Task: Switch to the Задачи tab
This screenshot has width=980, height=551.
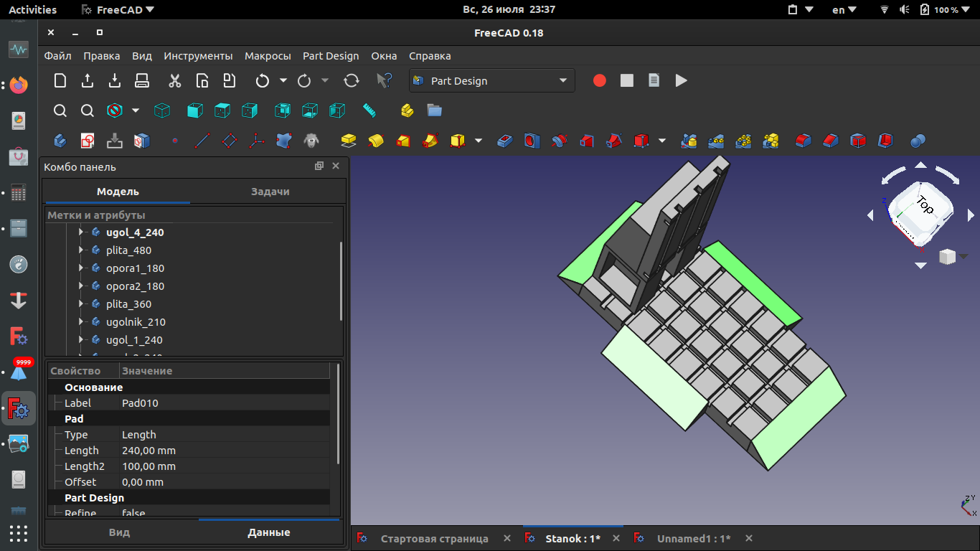Action: [270, 192]
